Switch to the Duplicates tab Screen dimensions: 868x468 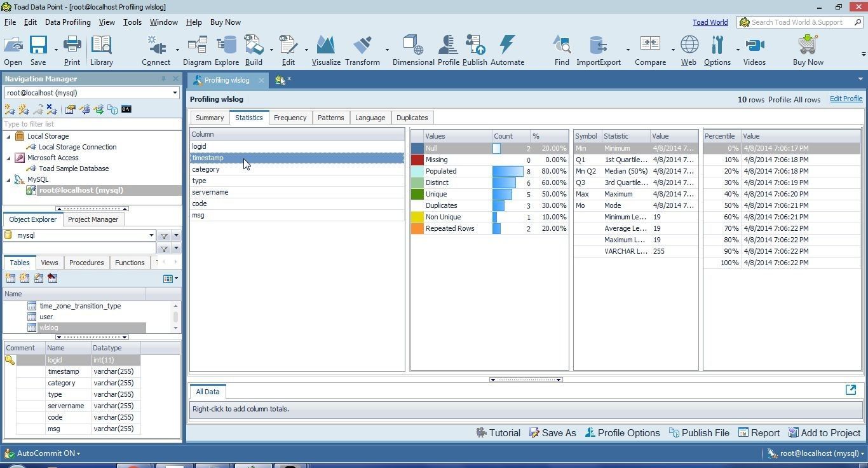(412, 118)
